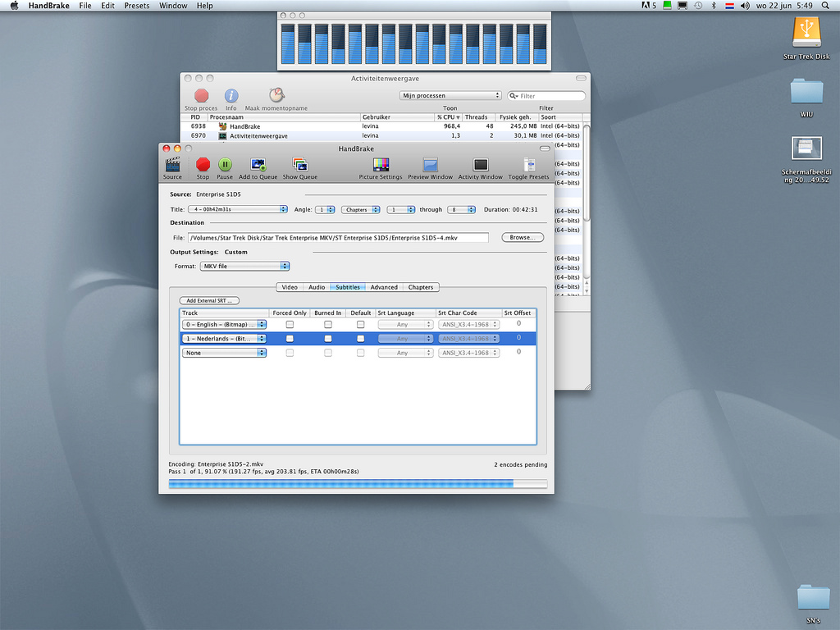Enable Burned In for Nederlands subtitle track

pyautogui.click(x=328, y=339)
